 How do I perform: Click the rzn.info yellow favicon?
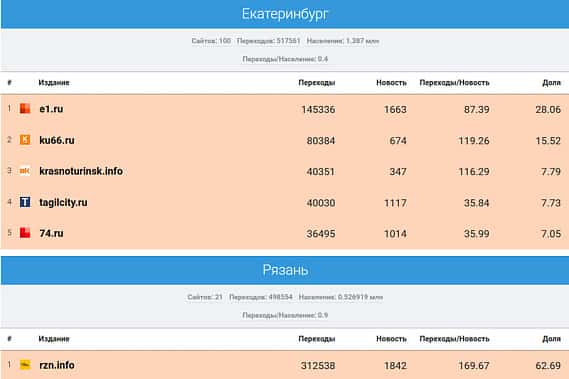tap(25, 364)
